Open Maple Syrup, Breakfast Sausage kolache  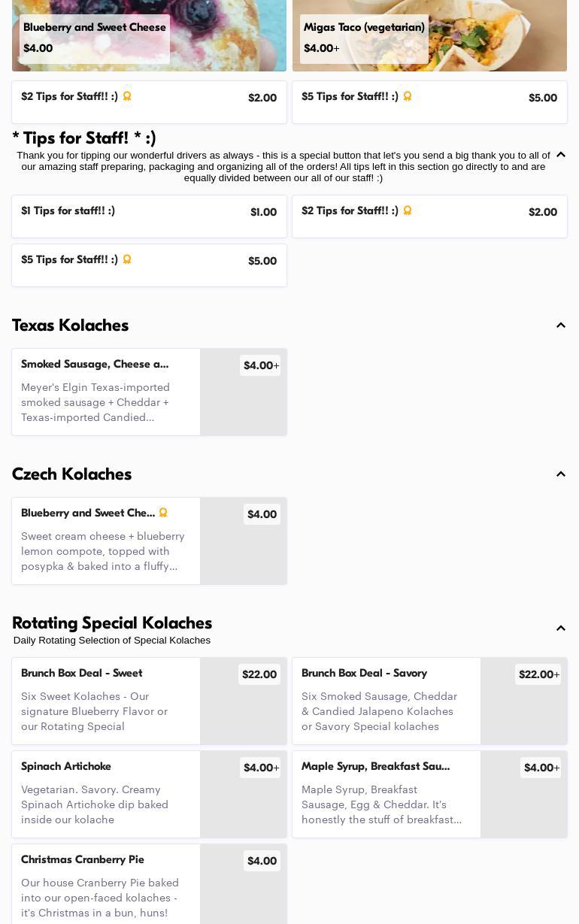(429, 794)
